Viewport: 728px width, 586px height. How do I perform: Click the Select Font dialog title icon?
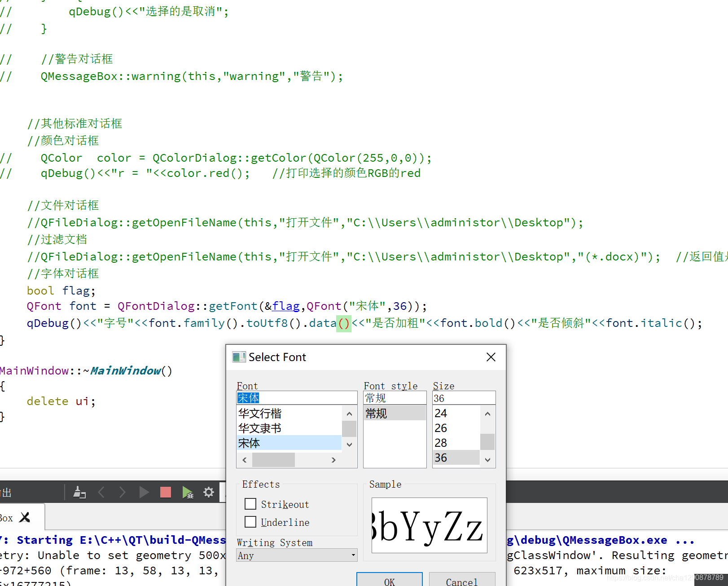click(239, 357)
